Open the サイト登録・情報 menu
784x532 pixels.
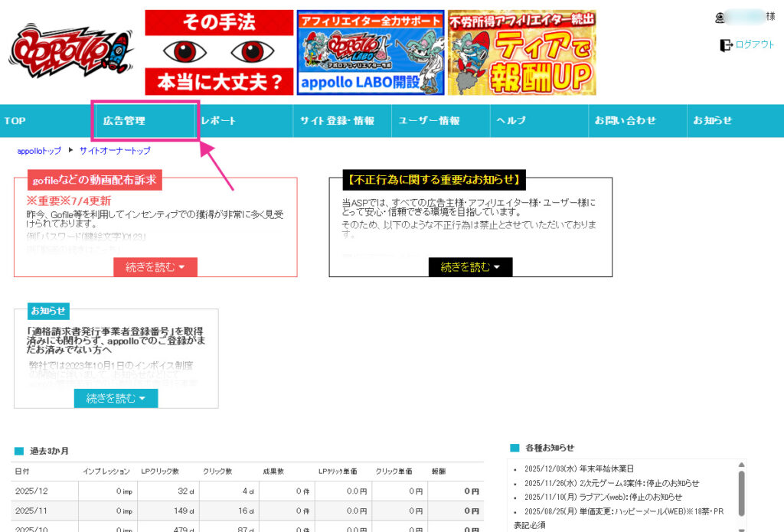click(x=338, y=121)
